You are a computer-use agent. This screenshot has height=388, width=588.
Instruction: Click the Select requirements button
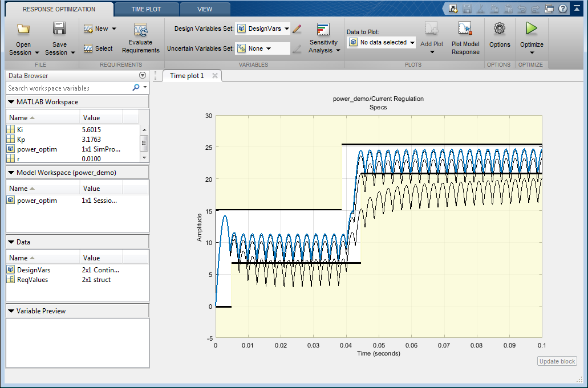(x=98, y=48)
